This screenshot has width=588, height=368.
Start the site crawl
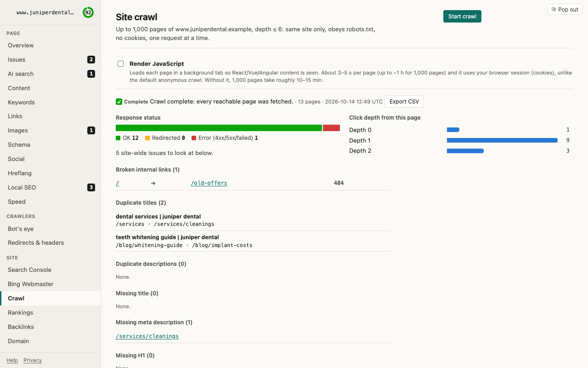462,17
